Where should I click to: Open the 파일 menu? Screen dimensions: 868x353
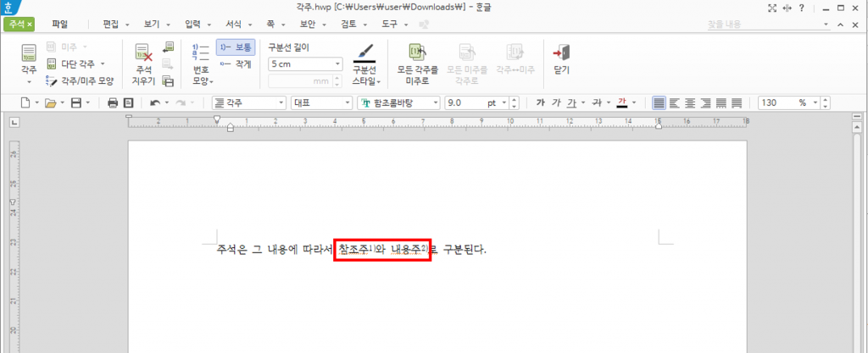(59, 25)
